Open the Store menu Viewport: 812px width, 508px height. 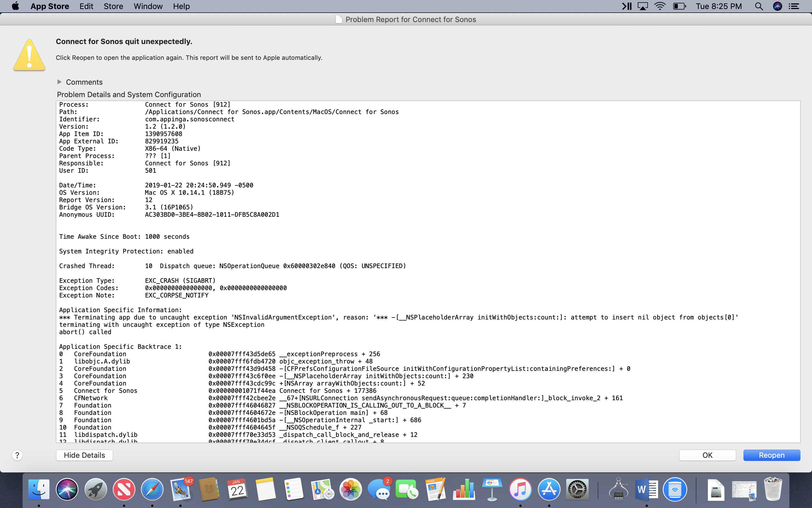pyautogui.click(x=113, y=6)
